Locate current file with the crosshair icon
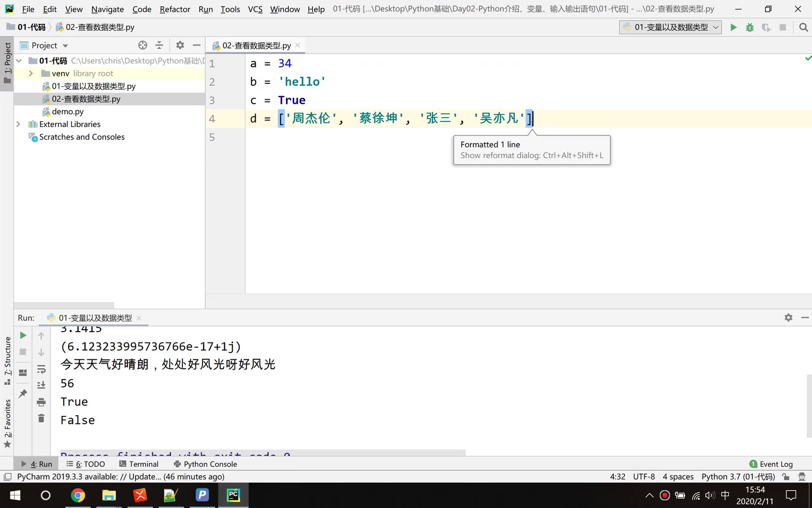Viewport: 812px width, 508px height. coord(142,45)
